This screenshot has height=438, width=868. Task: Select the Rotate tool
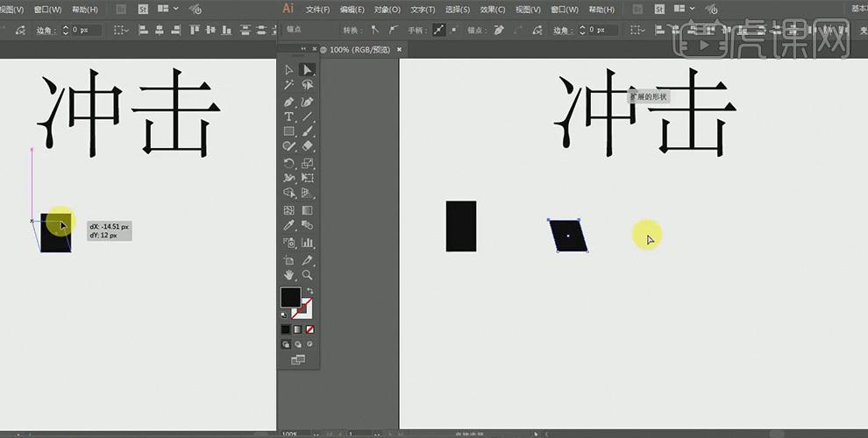pyautogui.click(x=289, y=163)
